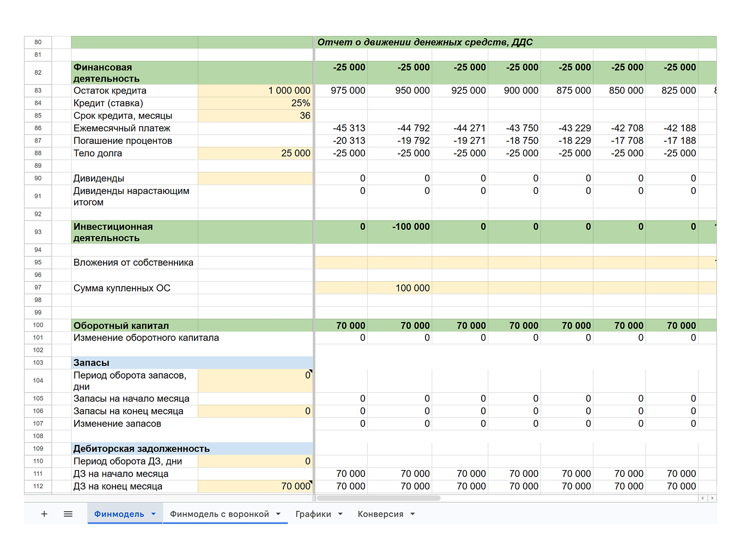The height and width of the screenshot is (560, 741).
Task: Click the scroll right arrow button
Action: click(x=712, y=498)
